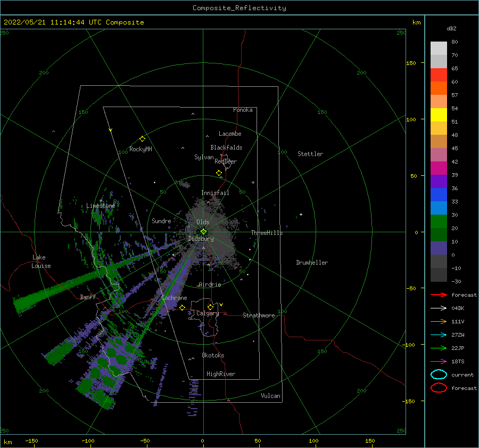Click the Calgary city label
The image size is (479, 448).
coord(208,313)
